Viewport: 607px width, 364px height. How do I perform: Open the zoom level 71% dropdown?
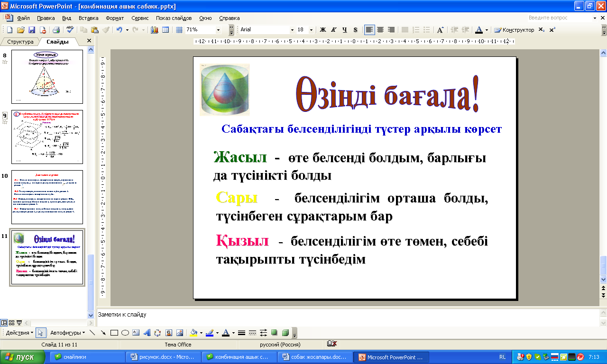click(x=218, y=30)
